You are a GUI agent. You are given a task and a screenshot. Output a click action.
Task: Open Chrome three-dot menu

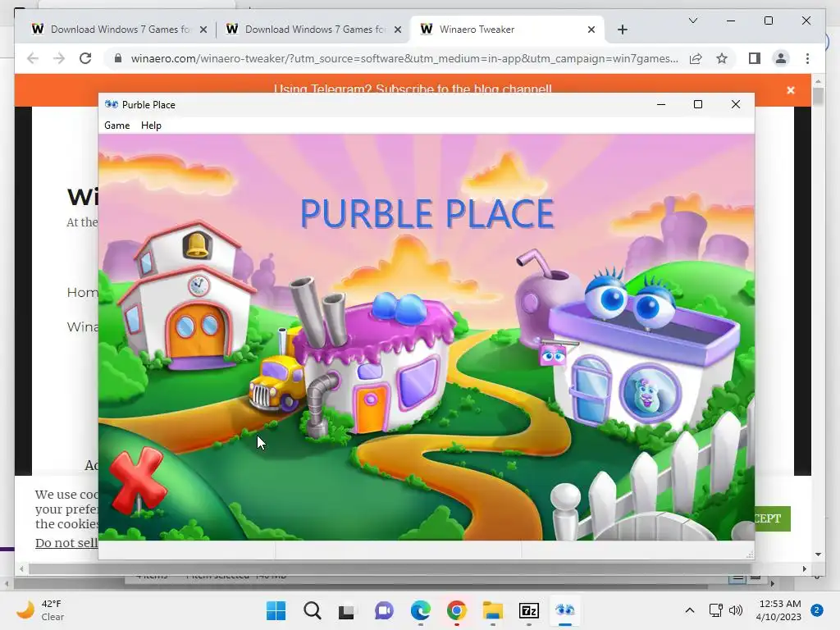tap(807, 58)
